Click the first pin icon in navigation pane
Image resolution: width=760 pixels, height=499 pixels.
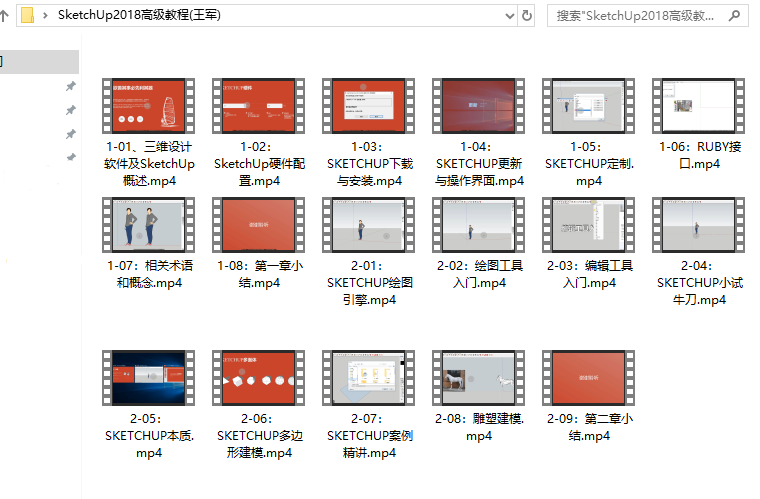click(71, 86)
